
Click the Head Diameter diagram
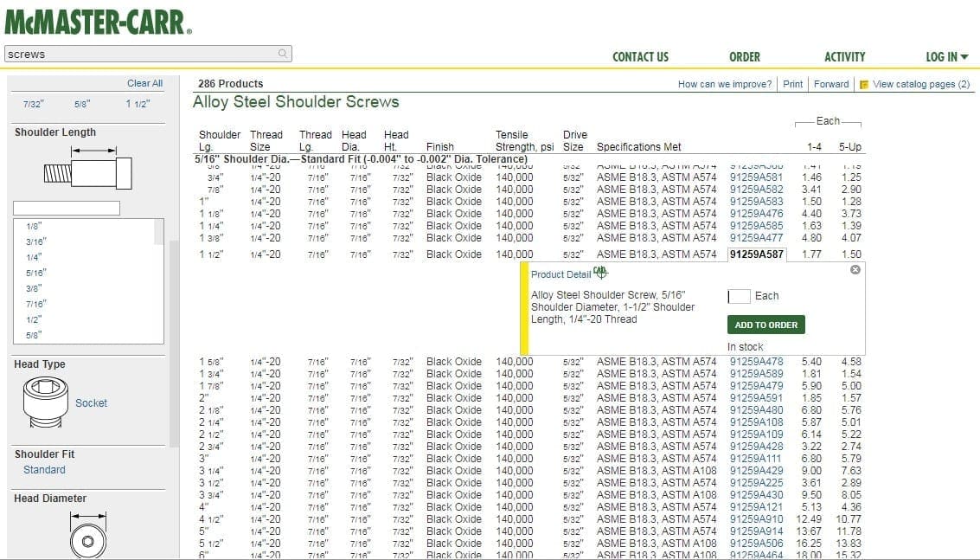[88, 535]
